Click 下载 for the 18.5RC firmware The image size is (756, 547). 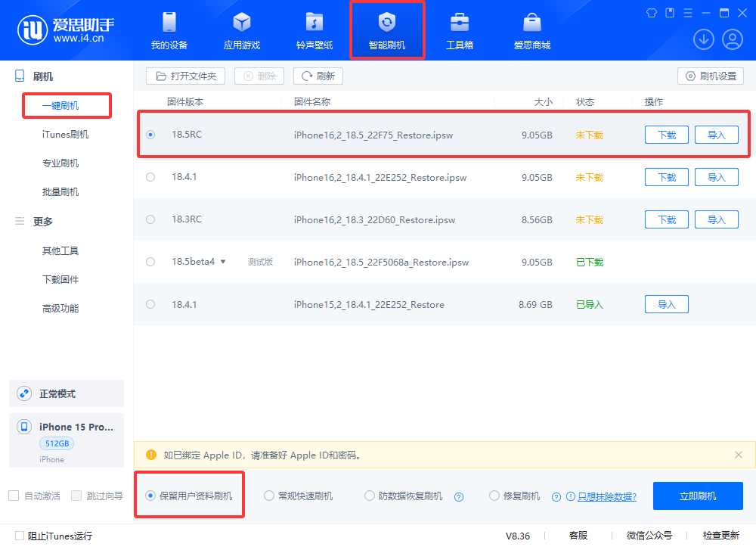[x=666, y=134]
